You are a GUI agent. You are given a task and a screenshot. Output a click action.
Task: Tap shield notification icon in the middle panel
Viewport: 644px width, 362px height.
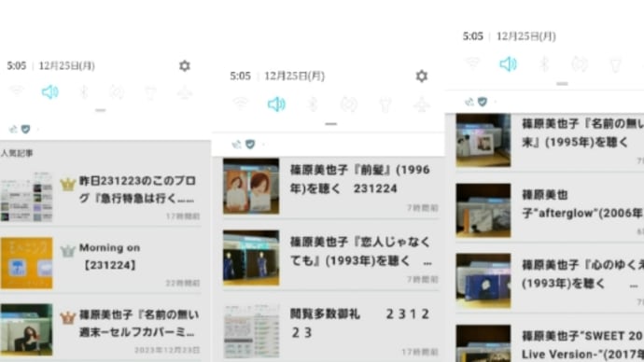point(250,144)
